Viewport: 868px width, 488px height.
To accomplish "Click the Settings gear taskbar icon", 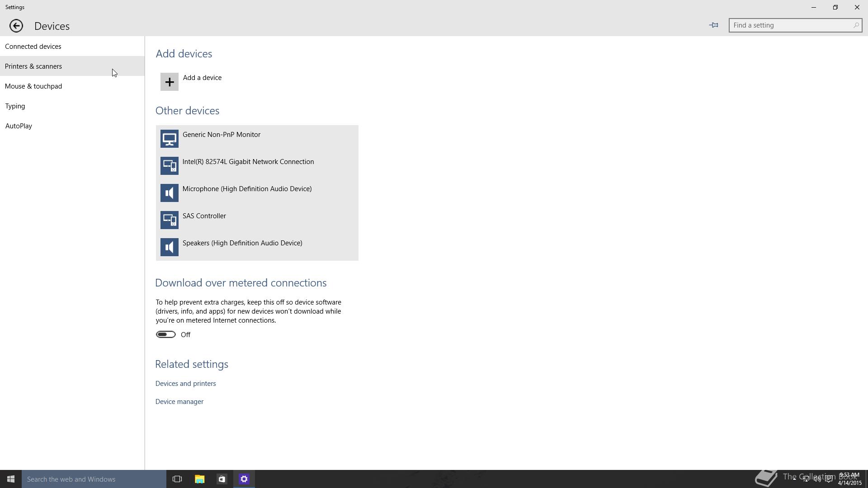I will coord(244,479).
